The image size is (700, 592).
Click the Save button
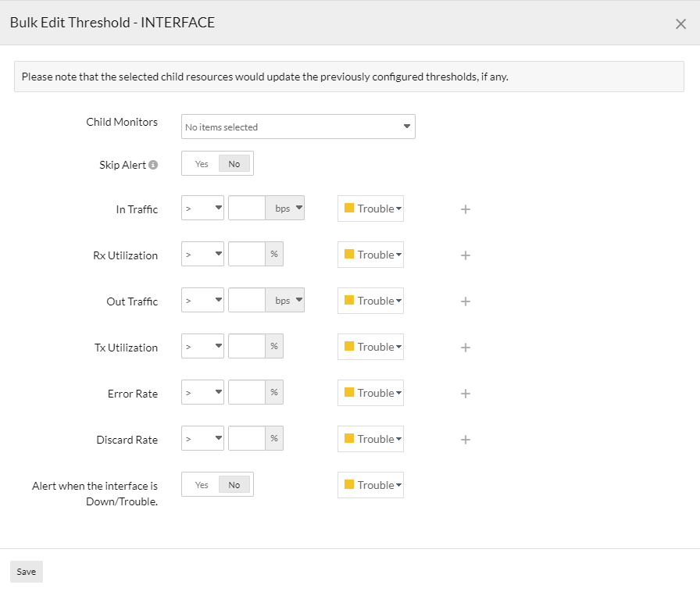coord(27,572)
